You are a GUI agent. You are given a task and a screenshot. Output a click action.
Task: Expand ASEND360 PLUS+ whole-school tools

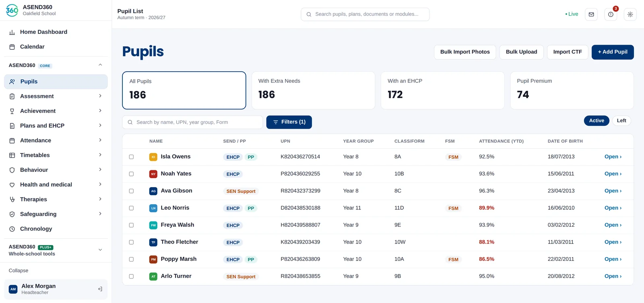100,250
